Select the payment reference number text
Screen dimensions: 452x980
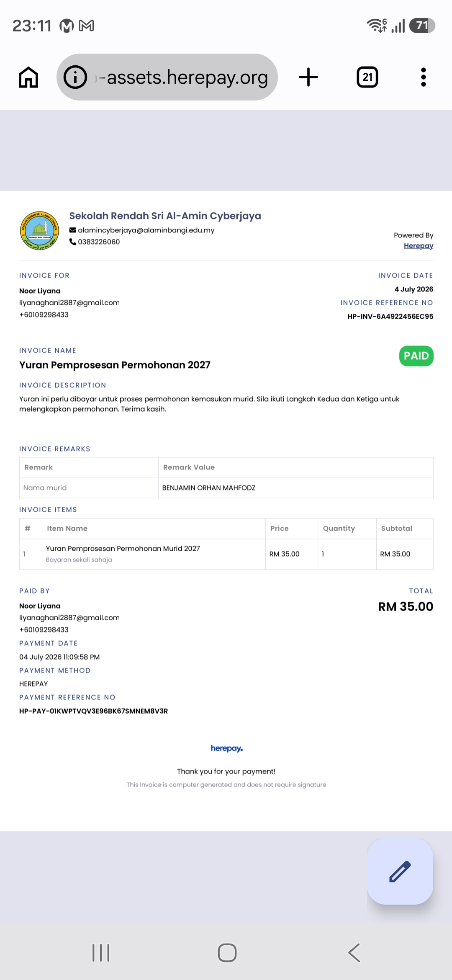point(93,711)
